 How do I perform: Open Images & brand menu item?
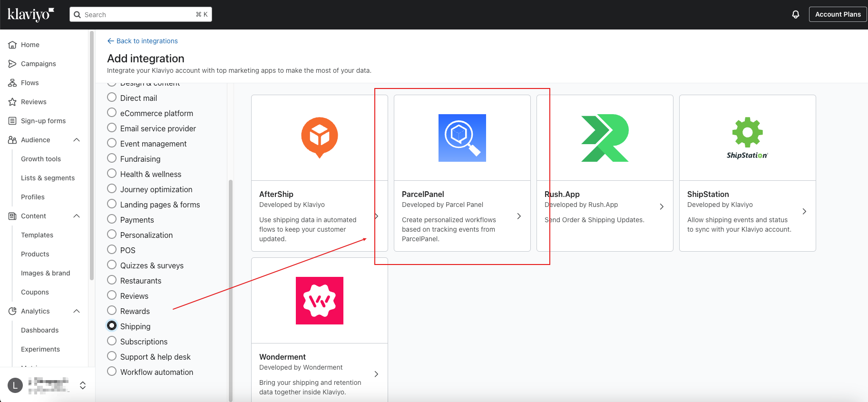click(x=46, y=273)
